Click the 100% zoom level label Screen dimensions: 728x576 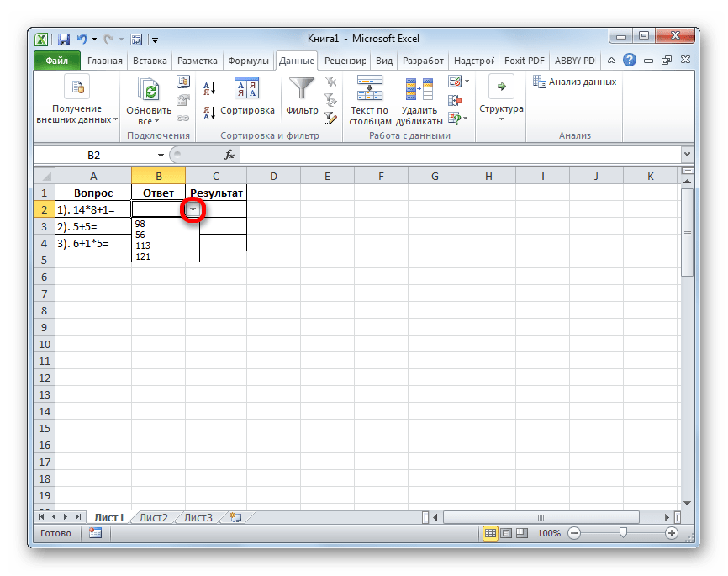(x=549, y=533)
